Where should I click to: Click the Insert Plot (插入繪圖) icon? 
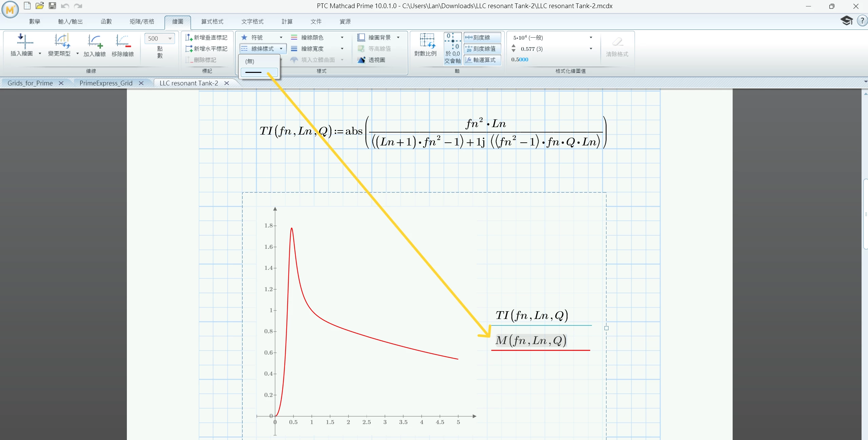[24, 41]
